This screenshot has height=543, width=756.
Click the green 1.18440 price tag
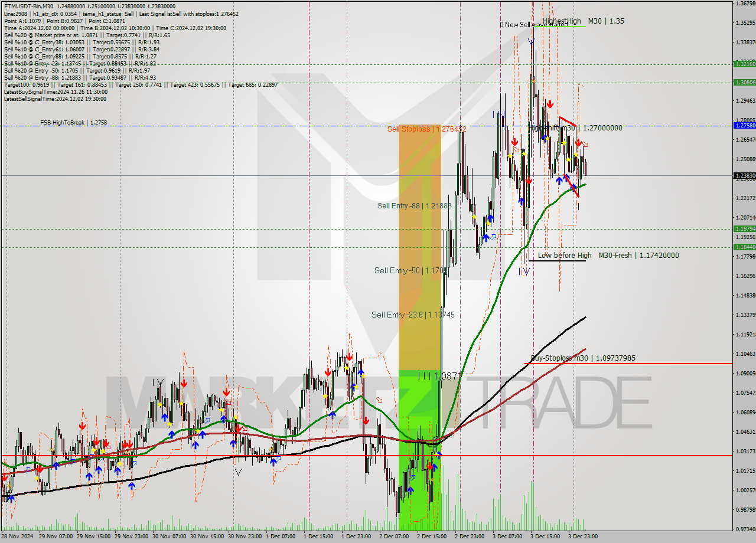click(744, 247)
